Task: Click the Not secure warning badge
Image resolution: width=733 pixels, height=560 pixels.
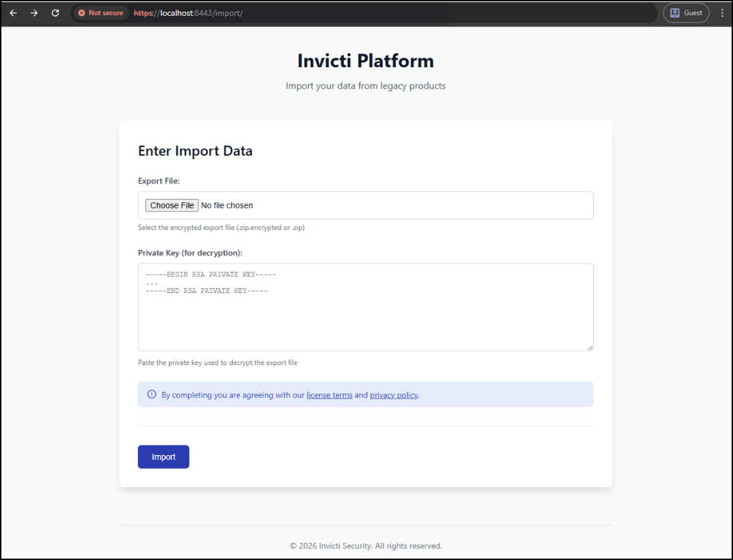Action: tap(100, 12)
